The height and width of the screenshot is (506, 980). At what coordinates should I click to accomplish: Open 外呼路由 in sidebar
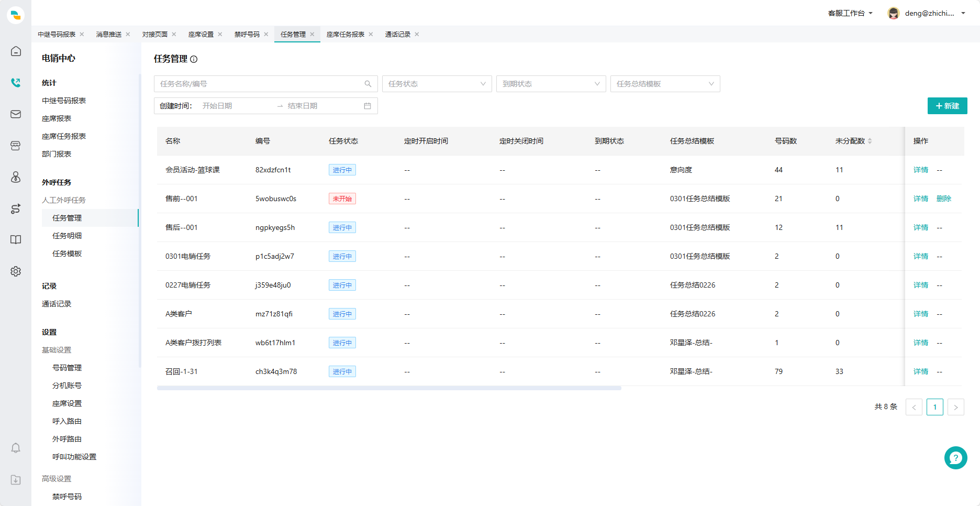[67, 439]
